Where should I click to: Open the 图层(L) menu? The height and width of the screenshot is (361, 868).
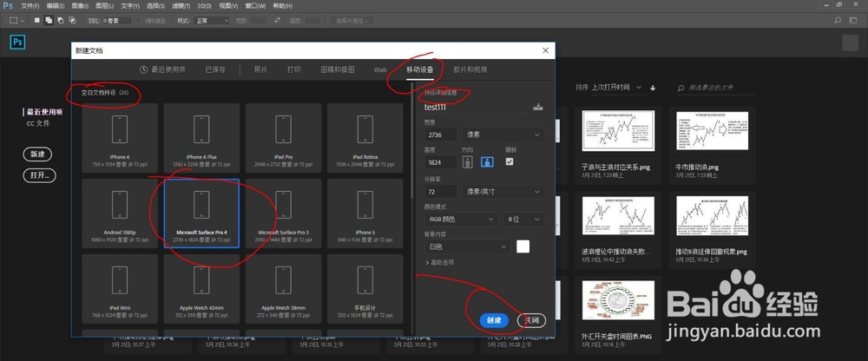(105, 6)
